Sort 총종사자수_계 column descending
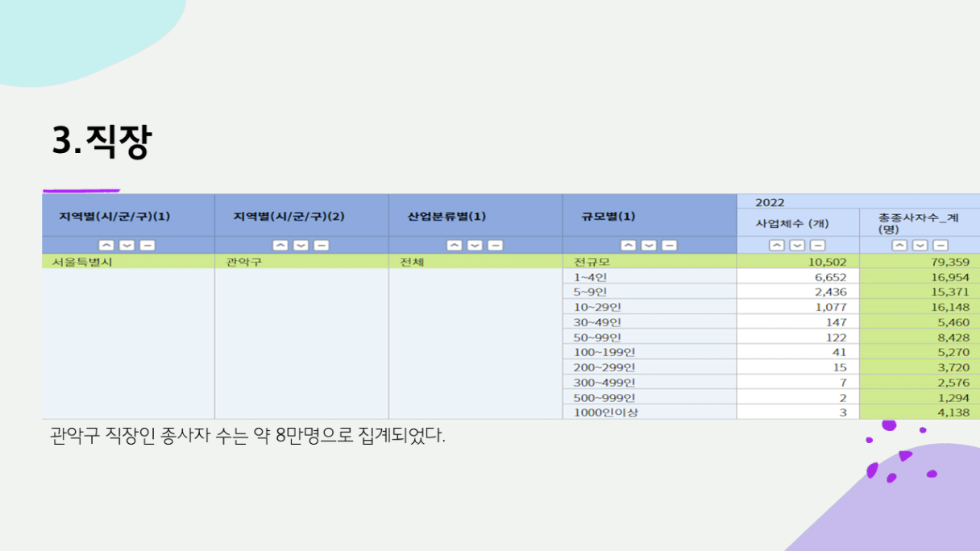The width and height of the screenshot is (980, 551). (920, 246)
